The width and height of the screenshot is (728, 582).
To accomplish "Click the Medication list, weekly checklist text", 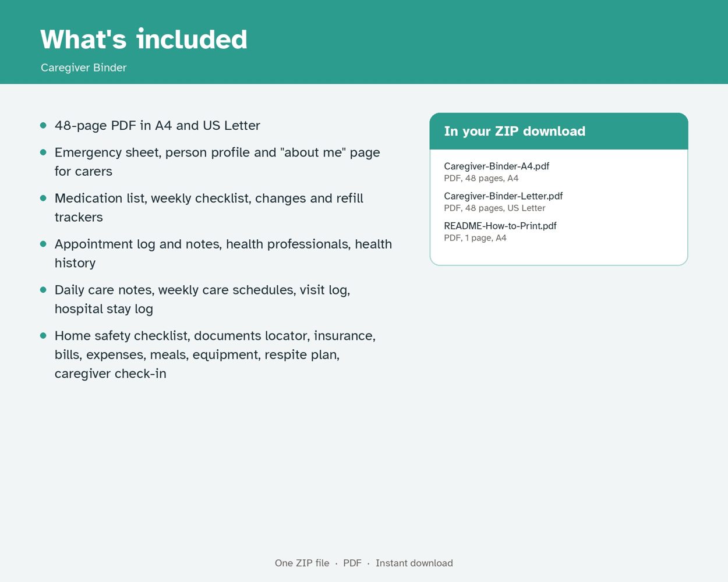I will point(209,208).
